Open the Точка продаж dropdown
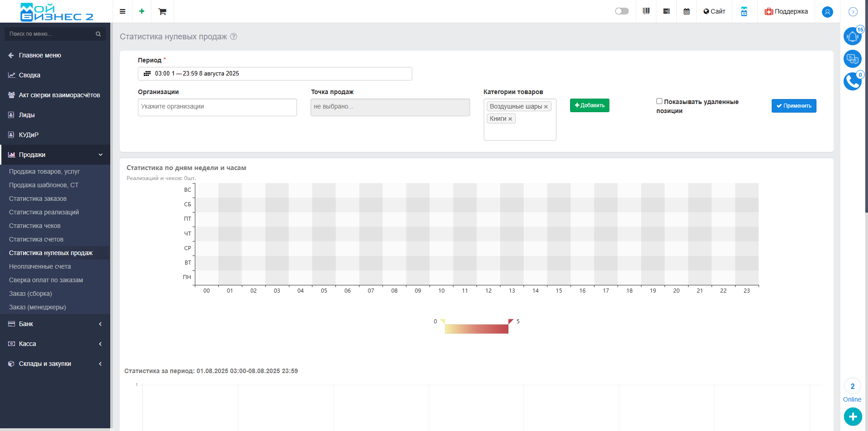Screen dimensions: 868x431 390,107
